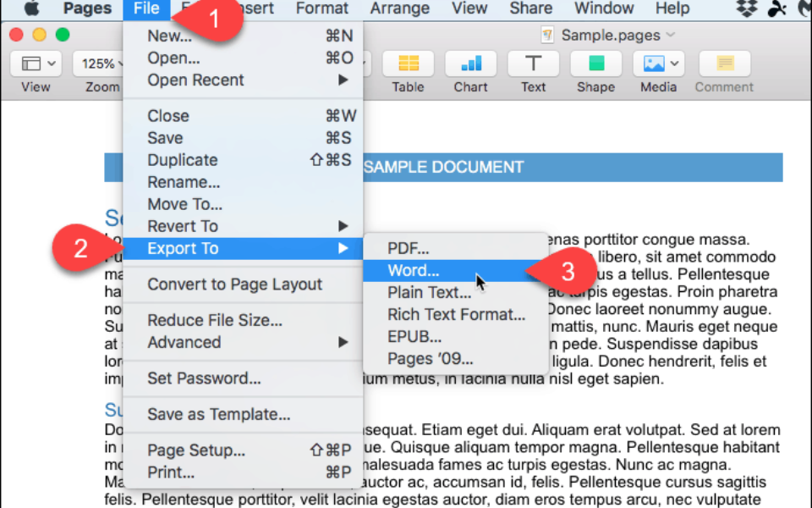Open Page Setup... from the File menu
Screen dimensions: 812x508
[243, 450]
